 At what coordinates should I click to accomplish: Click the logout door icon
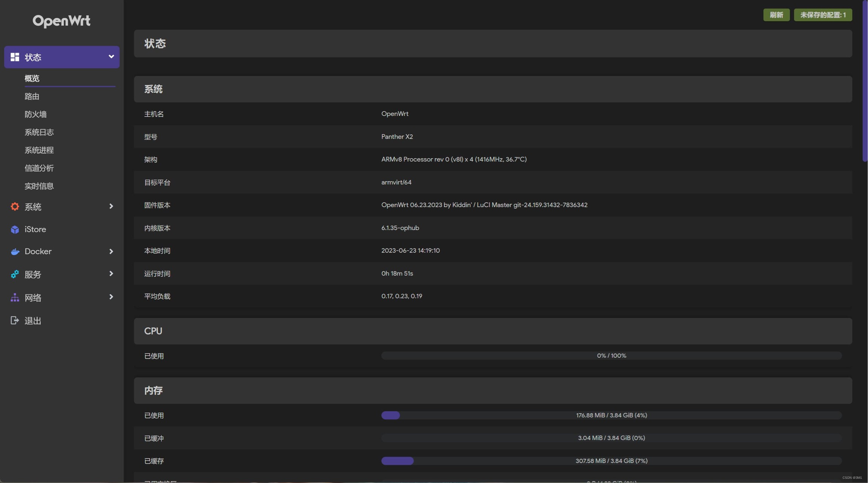(15, 321)
